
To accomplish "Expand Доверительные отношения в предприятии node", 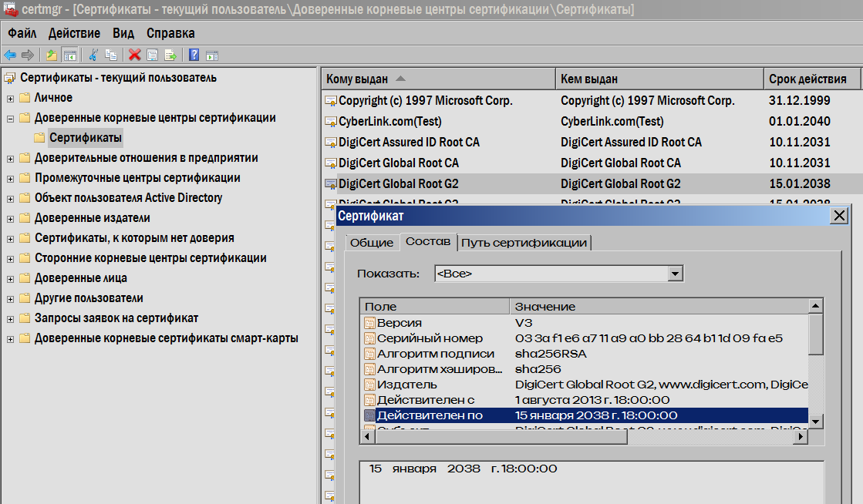I will click(11, 159).
